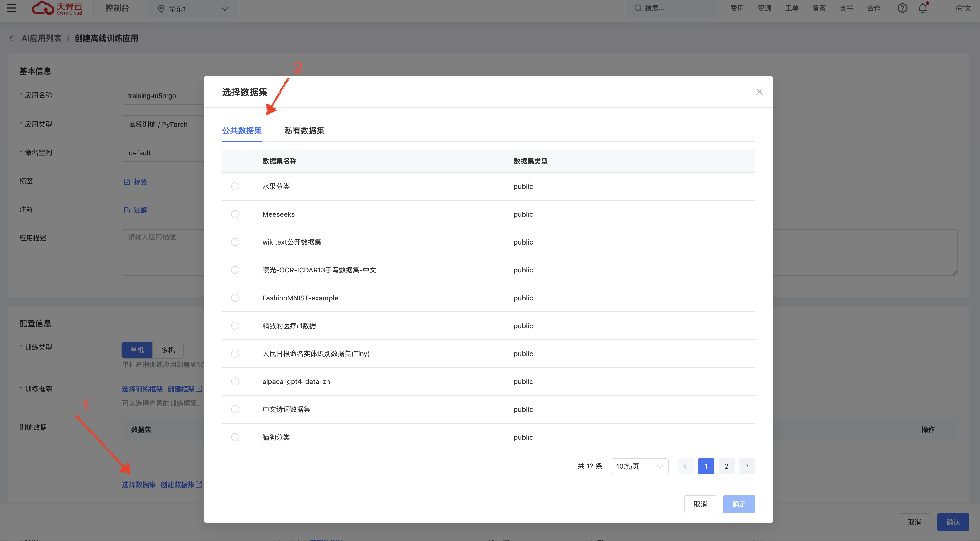The width and height of the screenshot is (980, 541).
Task: Open the 离线训练 / PyTorch type selector
Action: (x=164, y=124)
